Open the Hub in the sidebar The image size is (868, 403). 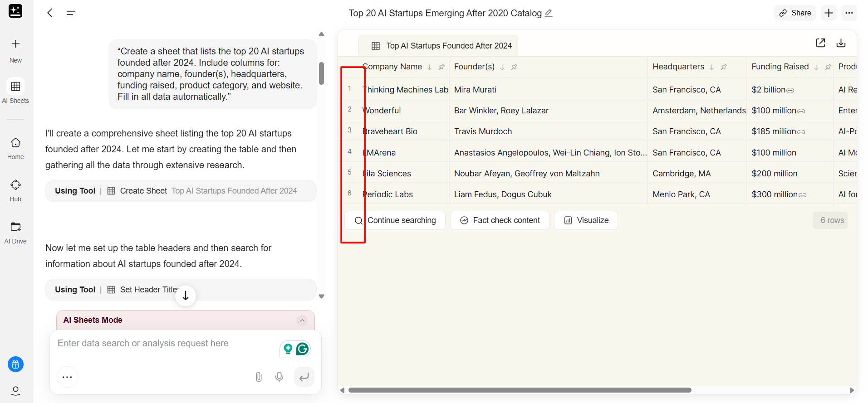pos(15,190)
